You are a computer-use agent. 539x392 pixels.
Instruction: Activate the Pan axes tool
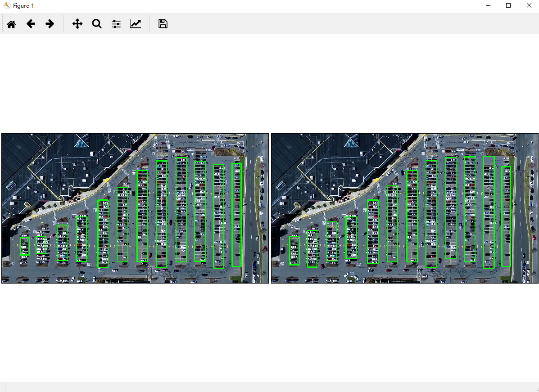(x=77, y=24)
